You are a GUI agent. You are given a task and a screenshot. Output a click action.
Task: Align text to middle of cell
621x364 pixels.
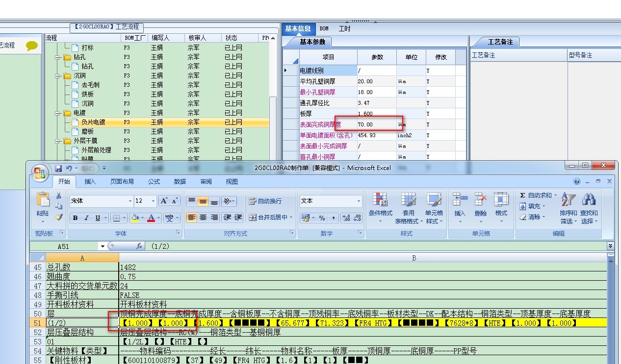point(203,201)
